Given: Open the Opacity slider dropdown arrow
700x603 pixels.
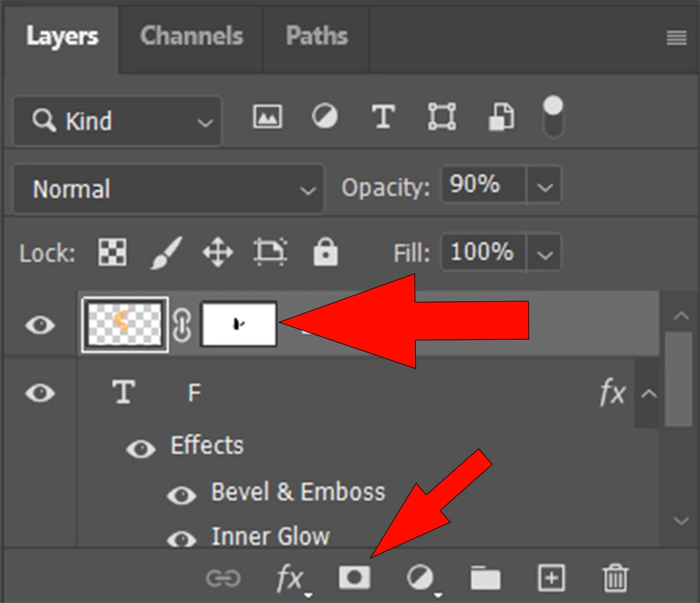Looking at the screenshot, I should pyautogui.click(x=544, y=187).
